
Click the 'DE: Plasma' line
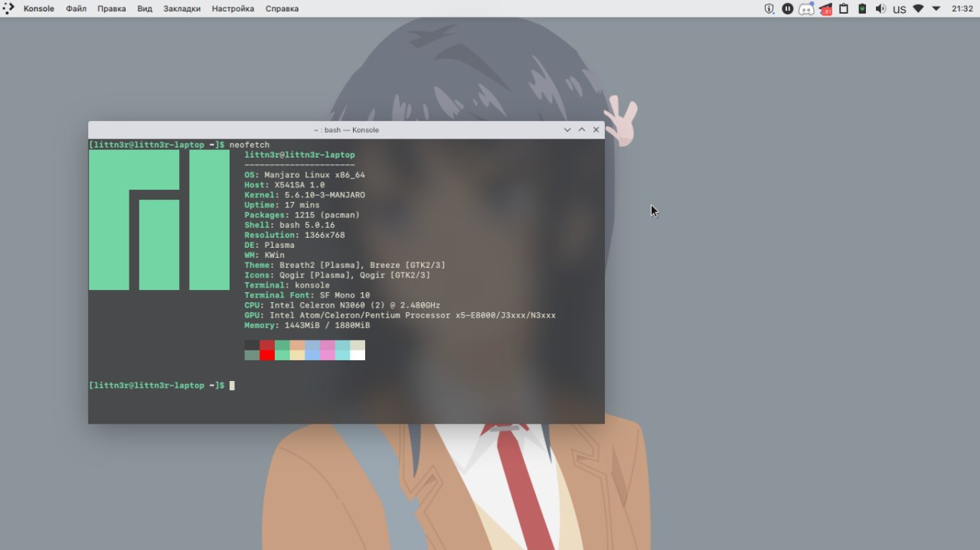tap(269, 245)
